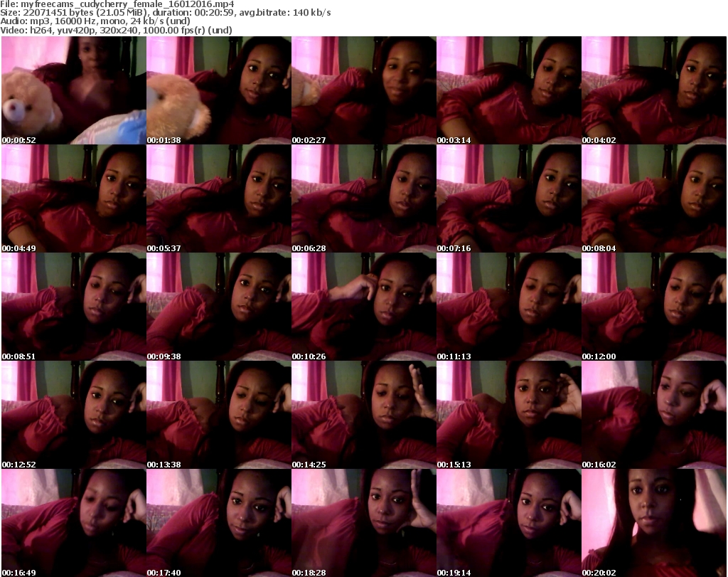Select the thumbnail stamped 00:10:26
This screenshot has width=728, height=577.
364,307
